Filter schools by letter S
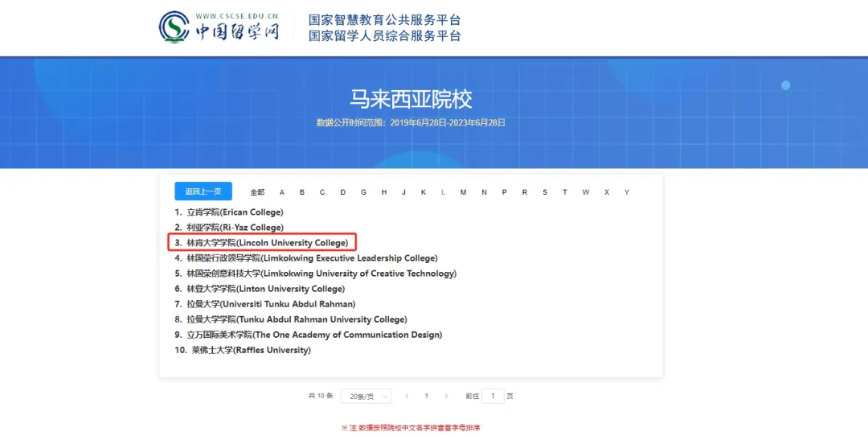The width and height of the screenshot is (868, 436). pyautogui.click(x=545, y=192)
